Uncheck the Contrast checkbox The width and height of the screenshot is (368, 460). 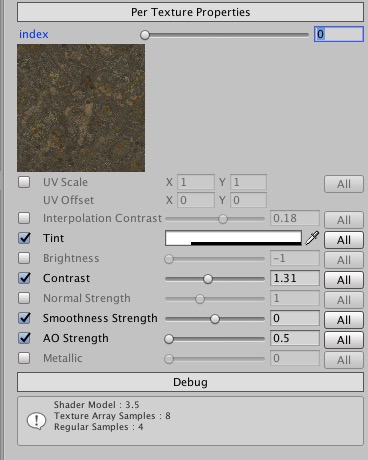point(24,278)
